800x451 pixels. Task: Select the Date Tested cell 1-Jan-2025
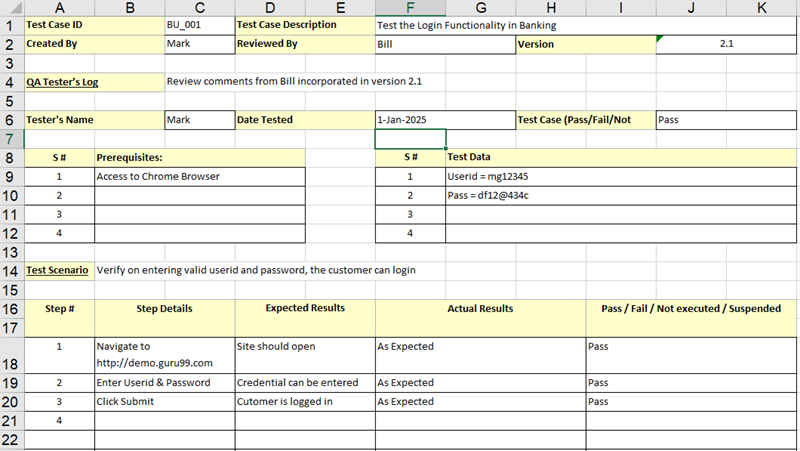(x=445, y=120)
